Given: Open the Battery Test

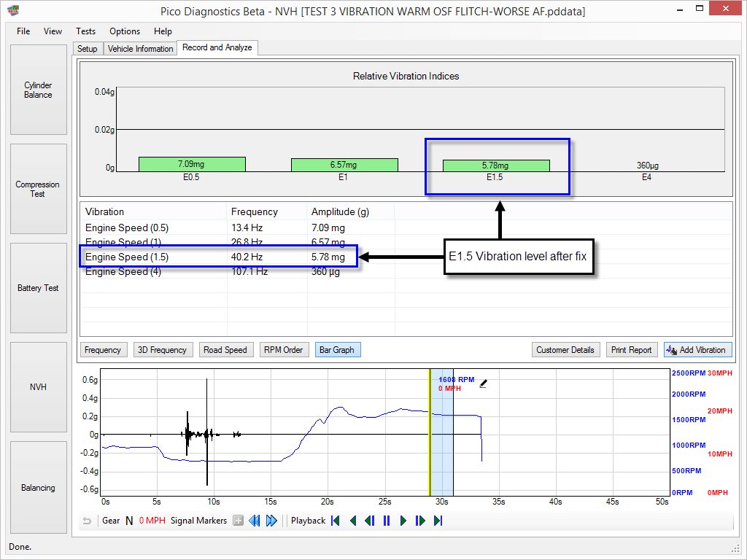Looking at the screenshot, I should tap(39, 288).
